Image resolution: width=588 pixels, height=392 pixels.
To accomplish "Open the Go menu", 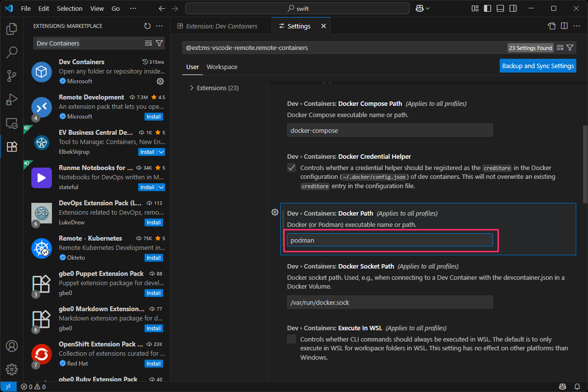I will click(x=116, y=8).
